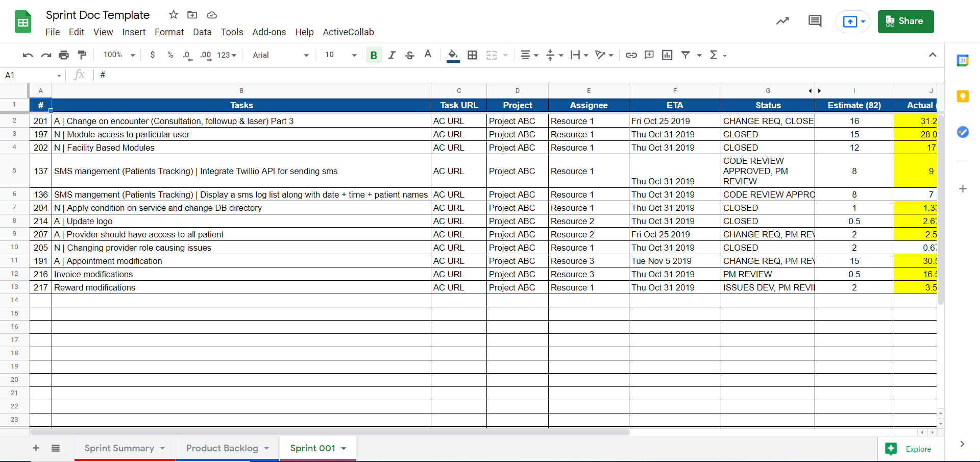The width and height of the screenshot is (980, 462).
Task: Get add-ons plus icon in side panel
Action: pos(963,189)
